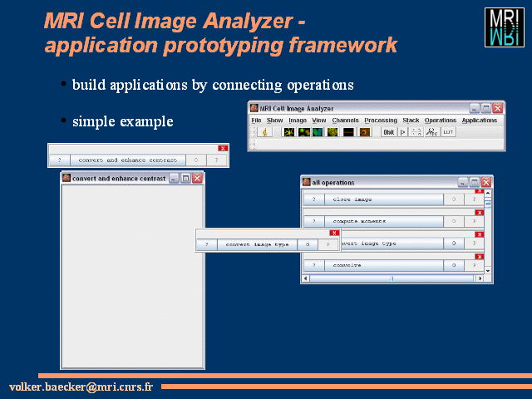The width and height of the screenshot is (532, 399).
Task: Open the File menu
Action: pos(256,120)
